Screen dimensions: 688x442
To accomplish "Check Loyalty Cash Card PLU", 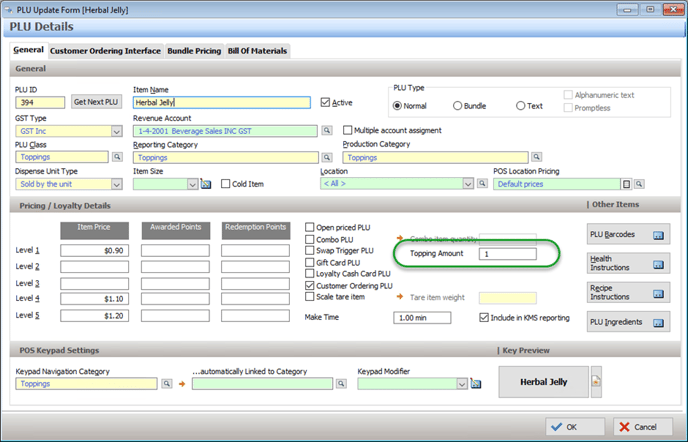I will 309,273.
